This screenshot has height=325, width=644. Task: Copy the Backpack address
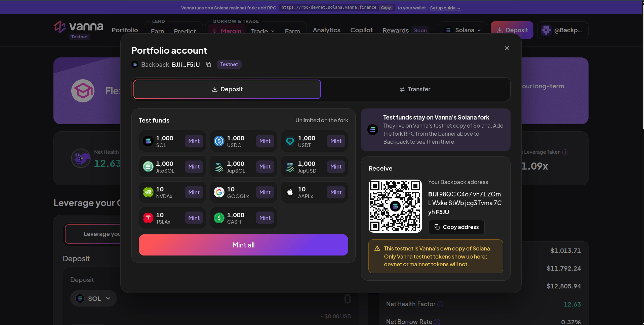pyautogui.click(x=456, y=227)
